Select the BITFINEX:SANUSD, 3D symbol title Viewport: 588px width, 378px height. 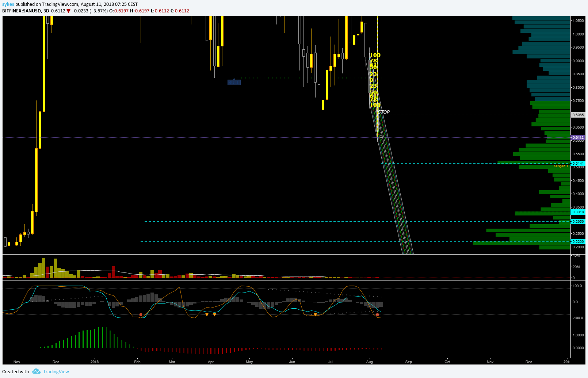pyautogui.click(x=26, y=11)
